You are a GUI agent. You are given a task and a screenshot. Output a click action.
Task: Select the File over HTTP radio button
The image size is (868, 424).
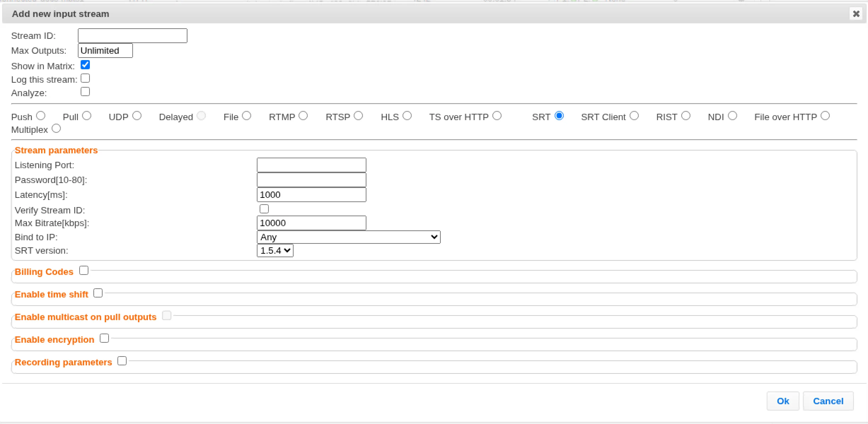click(825, 116)
